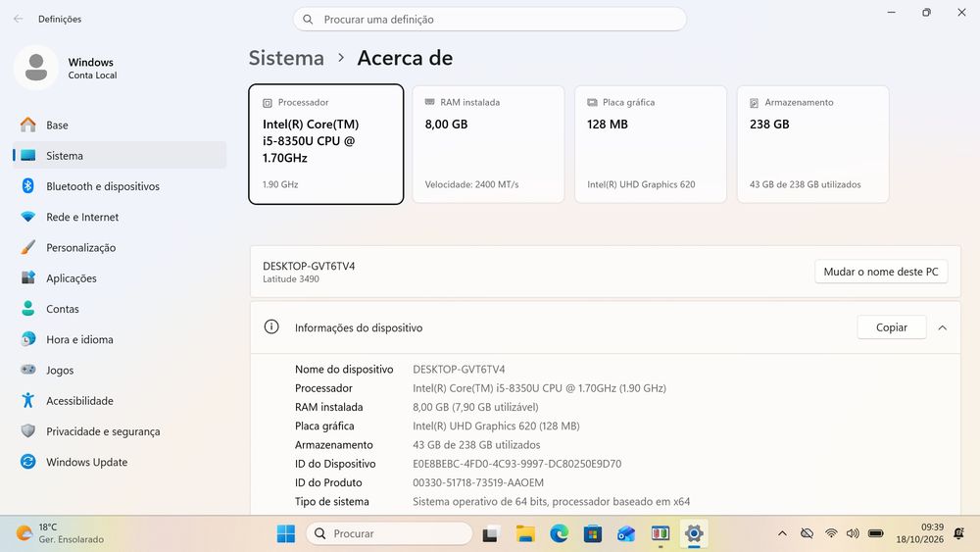Select Sistema in the sidebar
This screenshot has height=552, width=980.
(x=120, y=156)
